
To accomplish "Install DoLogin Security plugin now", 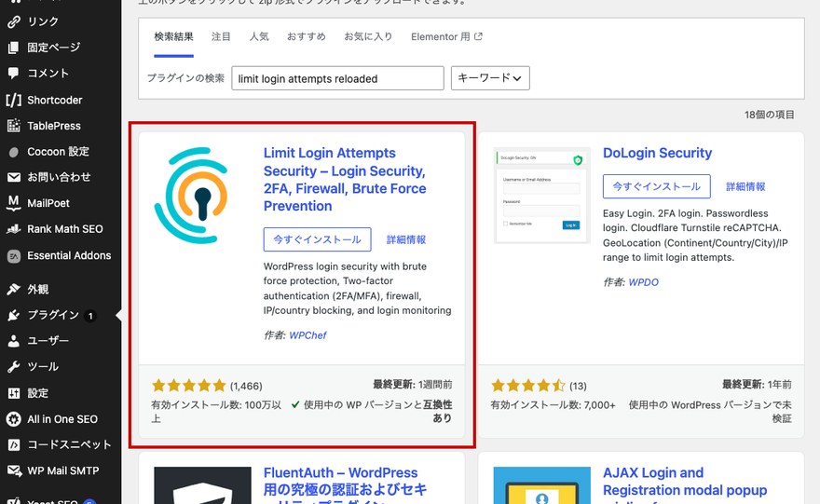I will [x=656, y=186].
